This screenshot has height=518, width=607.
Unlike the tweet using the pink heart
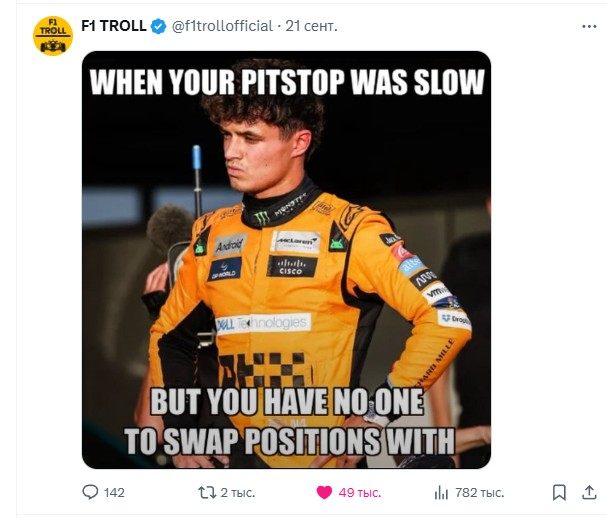[324, 492]
